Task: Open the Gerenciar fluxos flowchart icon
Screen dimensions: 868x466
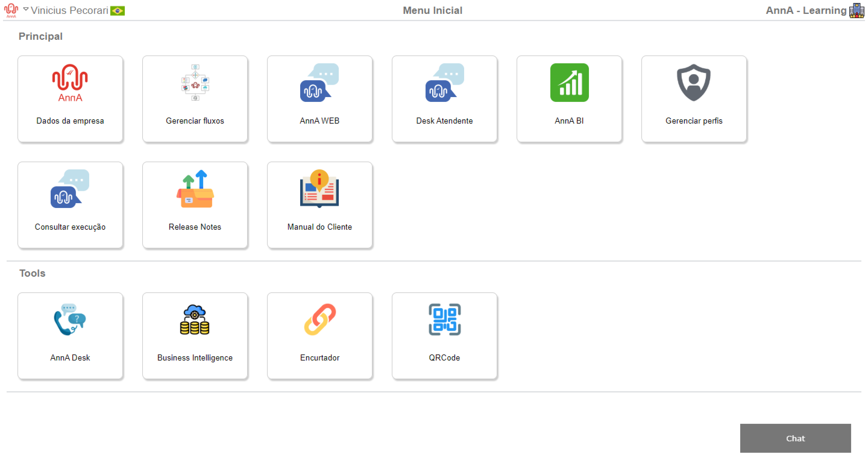Action: tap(195, 83)
